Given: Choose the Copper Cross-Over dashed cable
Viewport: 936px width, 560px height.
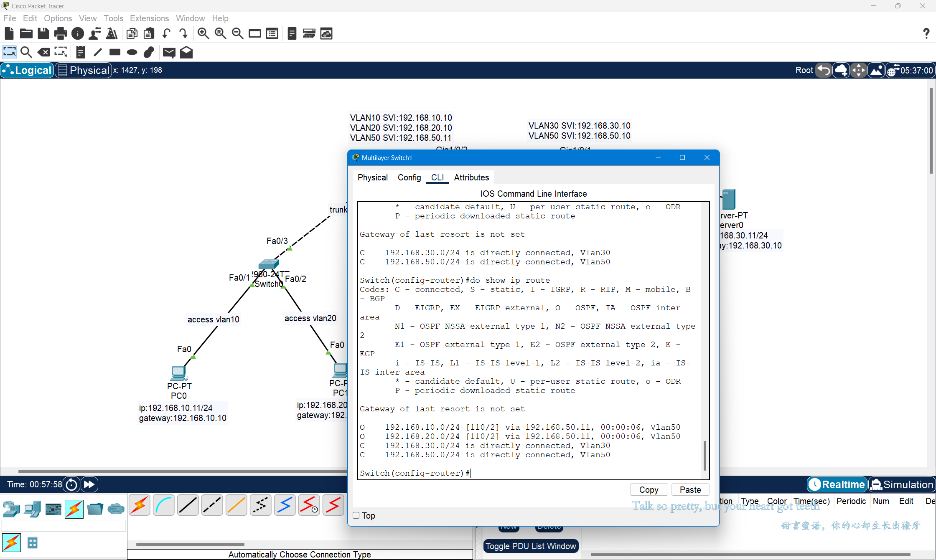Looking at the screenshot, I should coord(212,505).
